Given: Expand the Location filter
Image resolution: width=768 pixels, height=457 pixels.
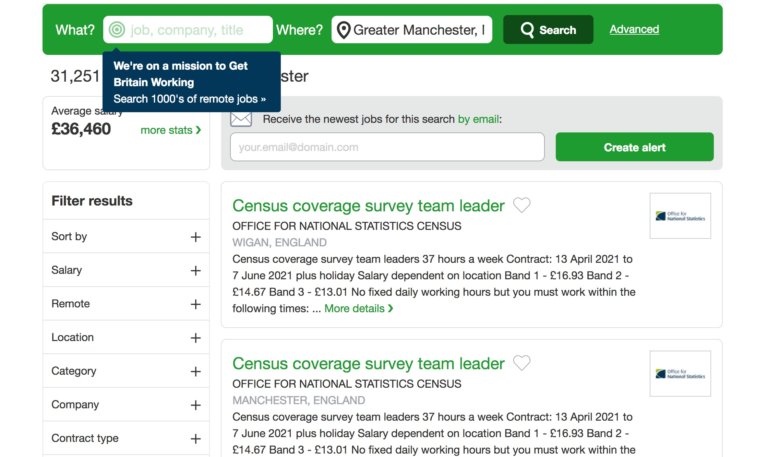Looking at the screenshot, I should click(126, 337).
